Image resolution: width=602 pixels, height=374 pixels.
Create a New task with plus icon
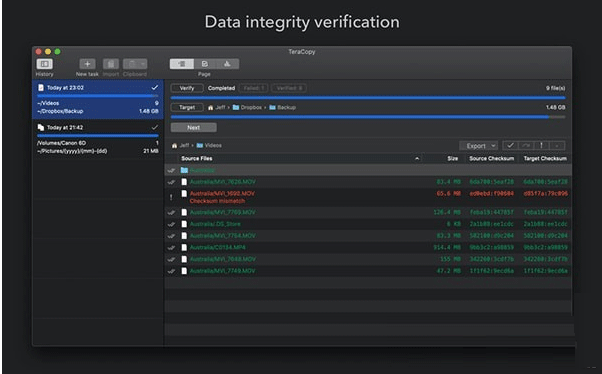[x=87, y=64]
